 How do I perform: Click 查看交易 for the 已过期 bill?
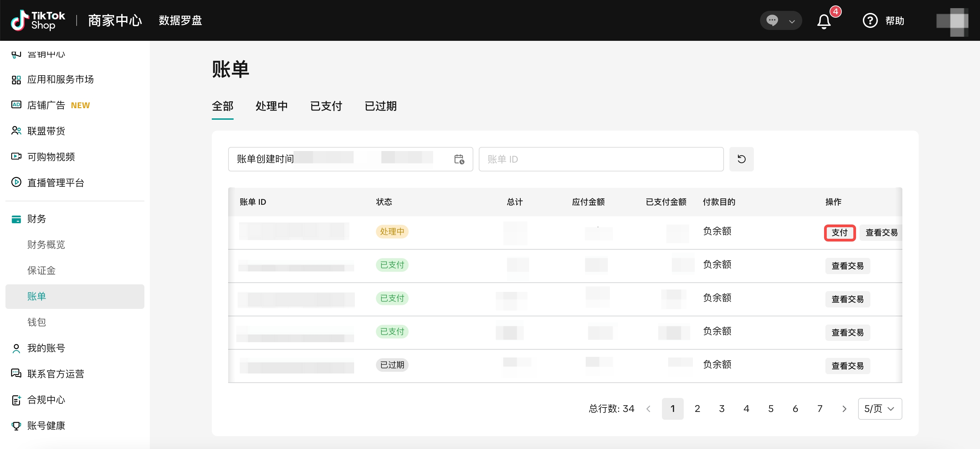tap(847, 366)
